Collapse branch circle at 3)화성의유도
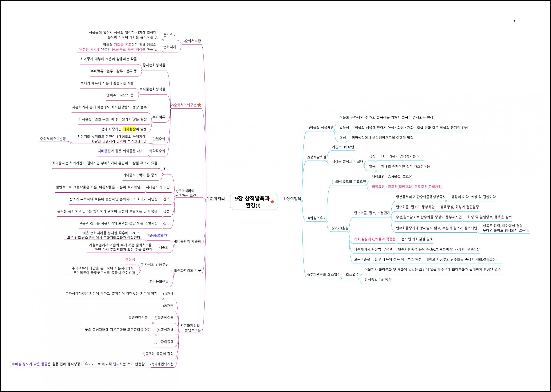 point(327,222)
